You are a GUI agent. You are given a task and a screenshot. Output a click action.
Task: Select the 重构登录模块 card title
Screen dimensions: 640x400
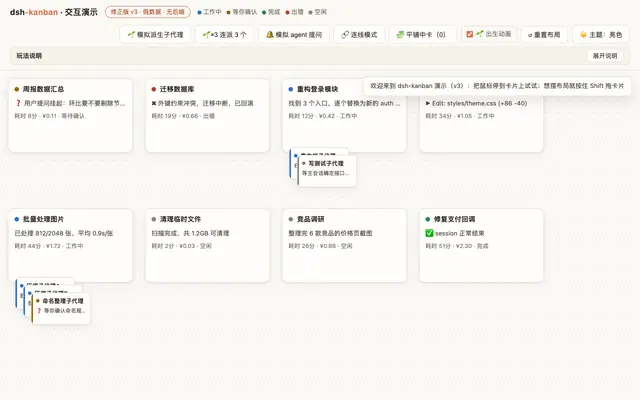click(317, 89)
